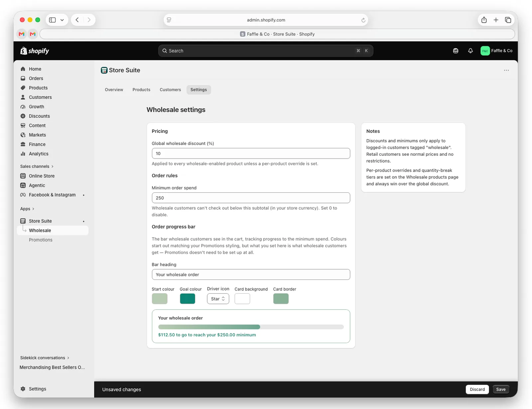Save the unsaved changes
The width and height of the screenshot is (532, 409).
[501, 389]
